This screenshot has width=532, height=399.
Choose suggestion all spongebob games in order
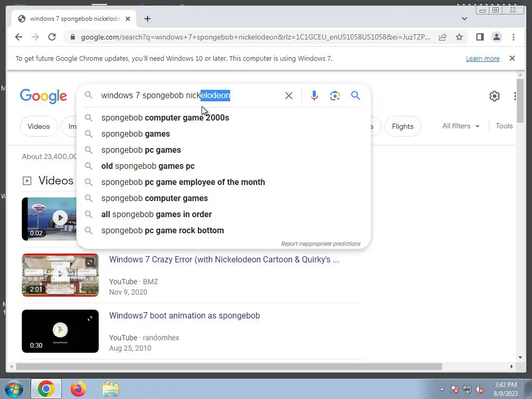[223, 215]
